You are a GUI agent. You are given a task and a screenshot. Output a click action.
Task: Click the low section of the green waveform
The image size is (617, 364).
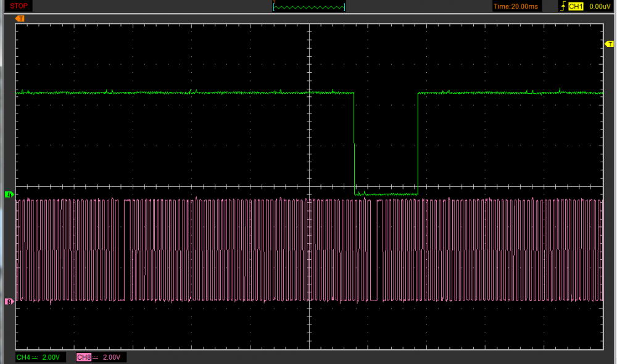pyautogui.click(x=386, y=194)
